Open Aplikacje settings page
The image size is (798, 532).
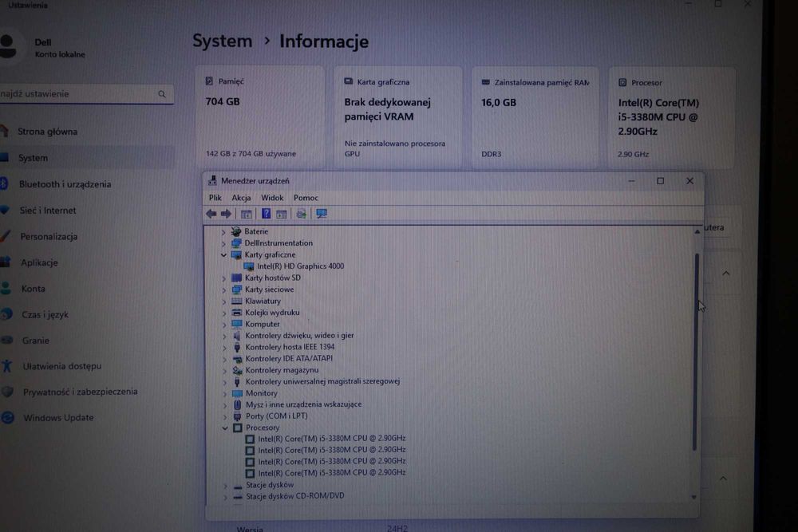(x=39, y=263)
